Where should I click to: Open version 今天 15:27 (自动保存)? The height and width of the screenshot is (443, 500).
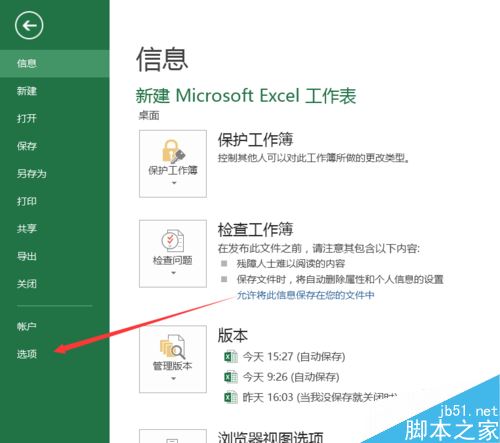294,357
